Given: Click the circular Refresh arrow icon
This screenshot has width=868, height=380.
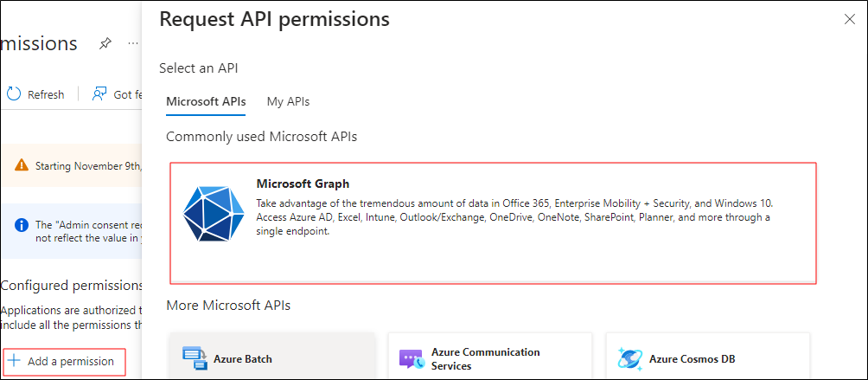Looking at the screenshot, I should [14, 93].
